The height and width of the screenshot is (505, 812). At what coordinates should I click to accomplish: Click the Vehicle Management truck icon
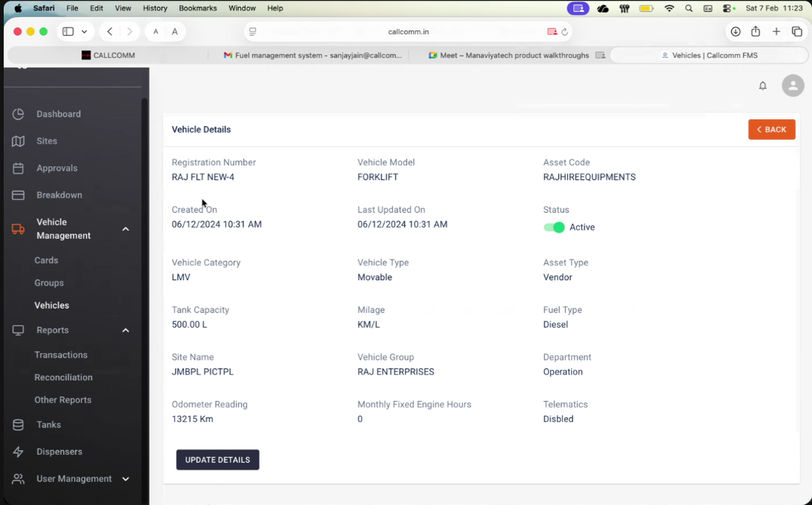click(x=20, y=228)
